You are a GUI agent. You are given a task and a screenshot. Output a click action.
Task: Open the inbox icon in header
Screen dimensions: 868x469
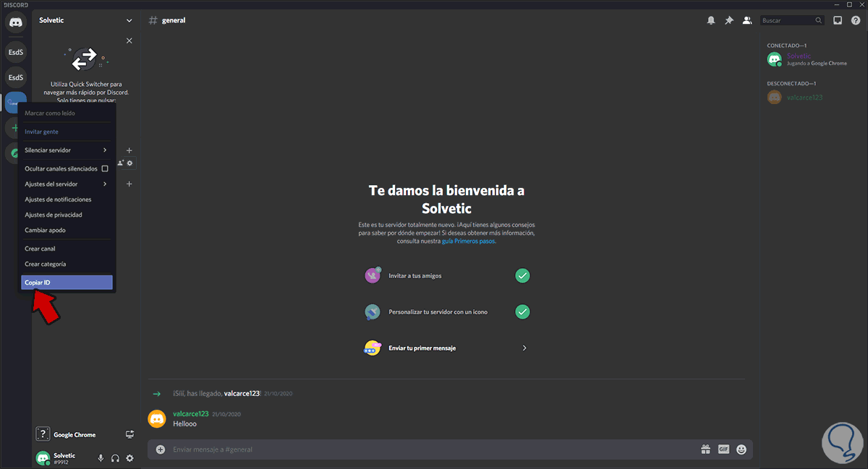(838, 20)
